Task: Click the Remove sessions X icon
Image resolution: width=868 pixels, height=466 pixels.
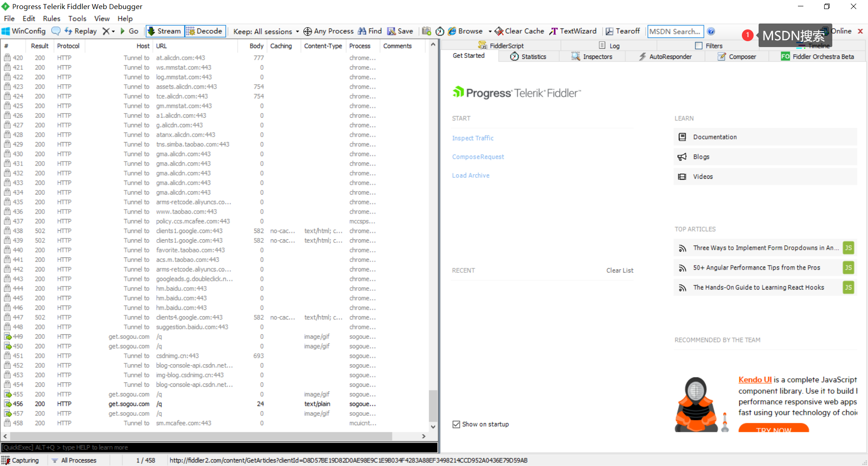Action: (106, 31)
